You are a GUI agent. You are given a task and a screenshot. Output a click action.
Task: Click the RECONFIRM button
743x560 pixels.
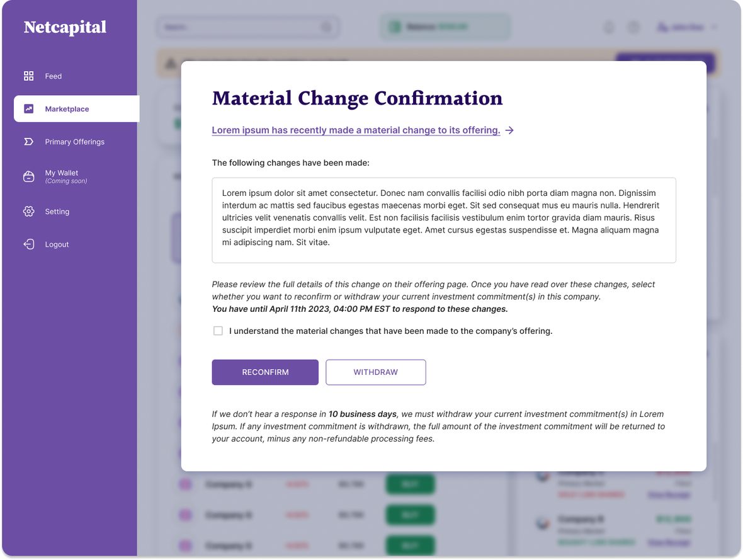[x=265, y=372]
